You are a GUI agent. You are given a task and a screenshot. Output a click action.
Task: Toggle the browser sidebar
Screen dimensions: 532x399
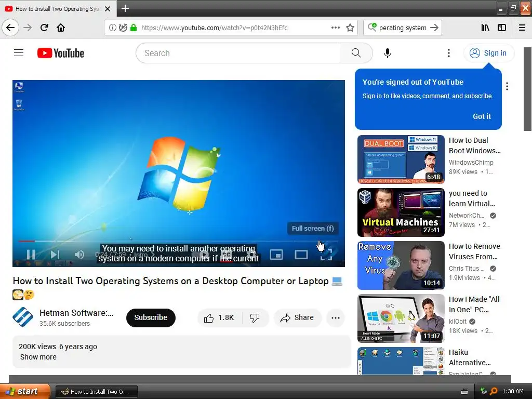click(502, 28)
